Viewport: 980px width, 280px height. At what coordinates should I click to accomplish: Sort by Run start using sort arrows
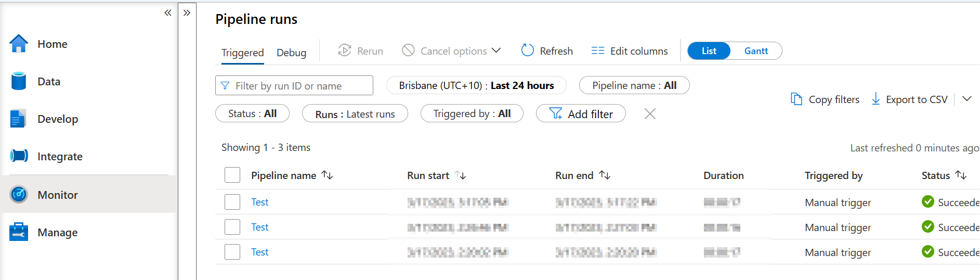tap(461, 175)
